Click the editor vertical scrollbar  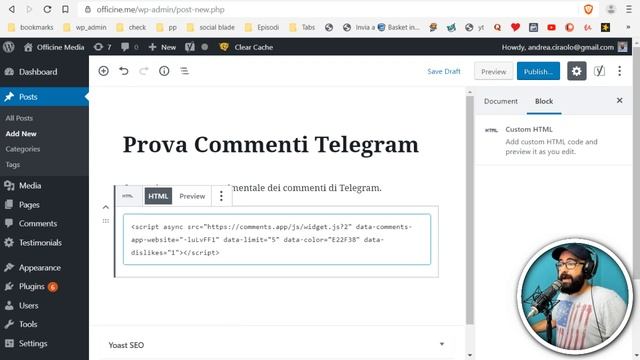point(470,210)
